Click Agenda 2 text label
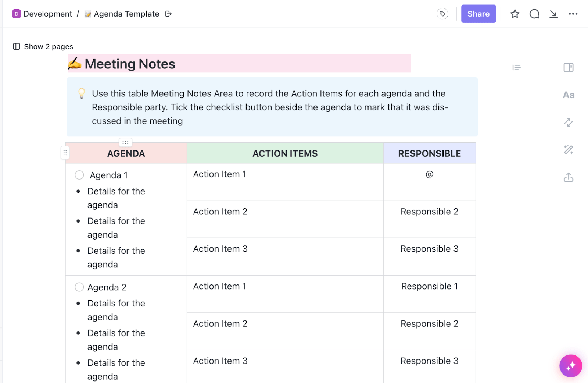The width and height of the screenshot is (588, 383). (107, 287)
